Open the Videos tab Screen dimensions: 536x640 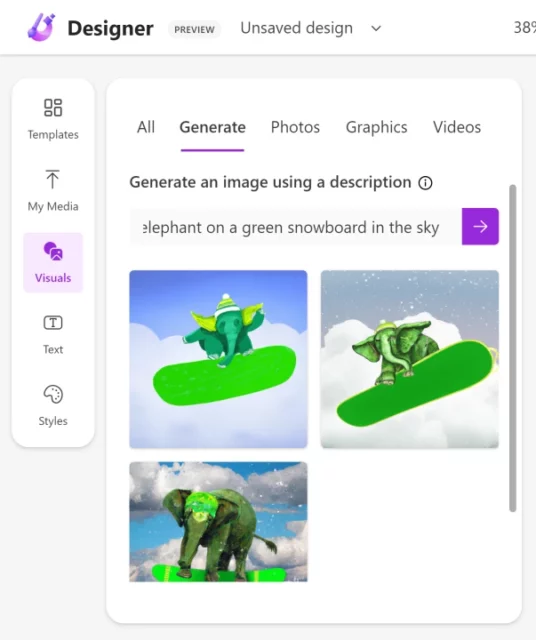[x=457, y=127]
